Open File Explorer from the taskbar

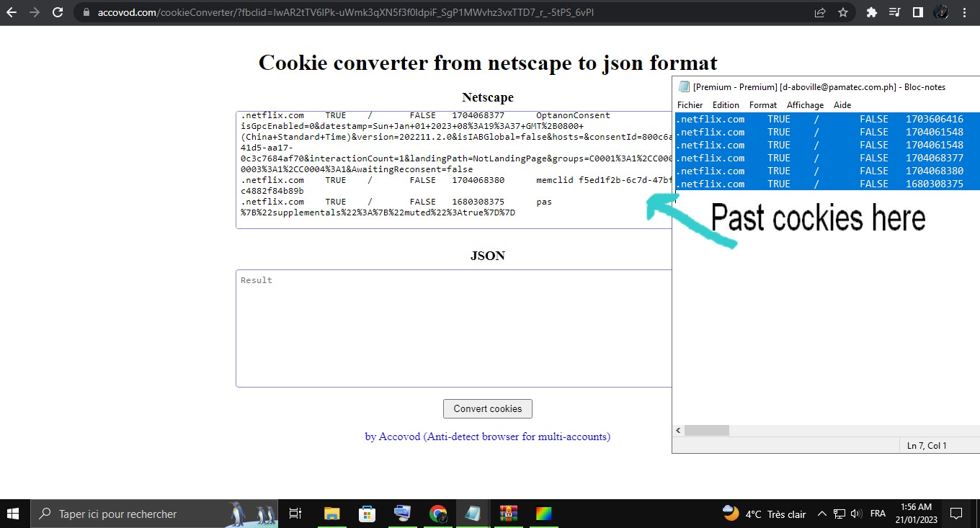331,514
